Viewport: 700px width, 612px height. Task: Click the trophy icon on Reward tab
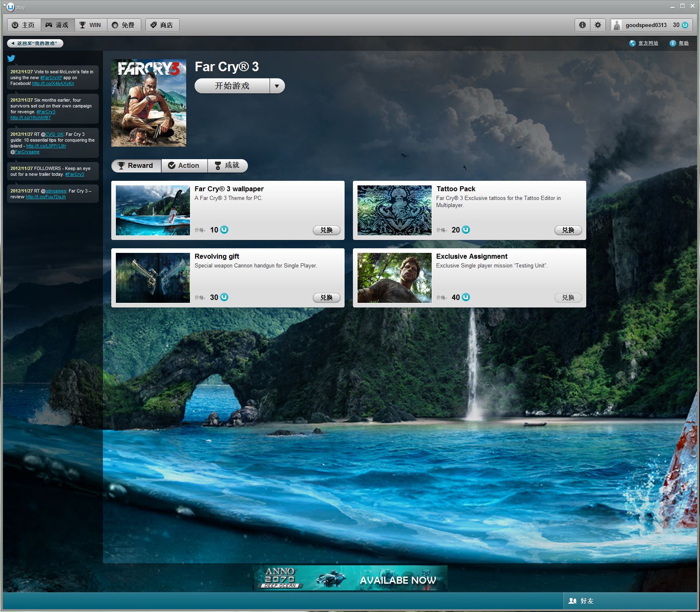[x=121, y=165]
